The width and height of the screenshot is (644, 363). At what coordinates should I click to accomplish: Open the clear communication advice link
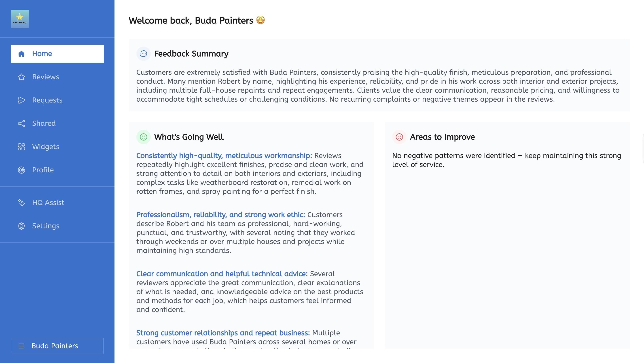pos(222,274)
